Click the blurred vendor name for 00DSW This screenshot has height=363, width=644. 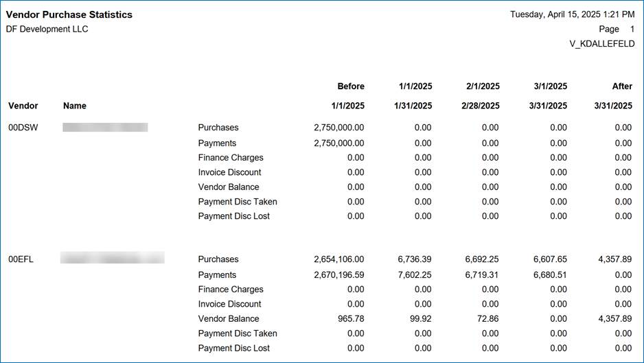pos(105,128)
